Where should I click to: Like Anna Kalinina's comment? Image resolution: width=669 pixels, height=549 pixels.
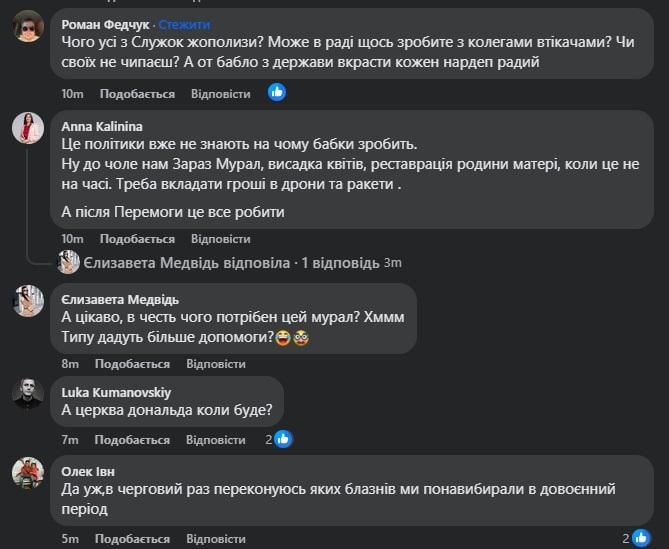point(137,239)
